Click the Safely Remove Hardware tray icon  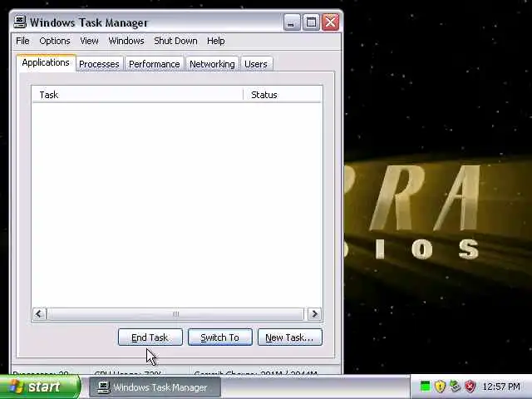coord(455,386)
